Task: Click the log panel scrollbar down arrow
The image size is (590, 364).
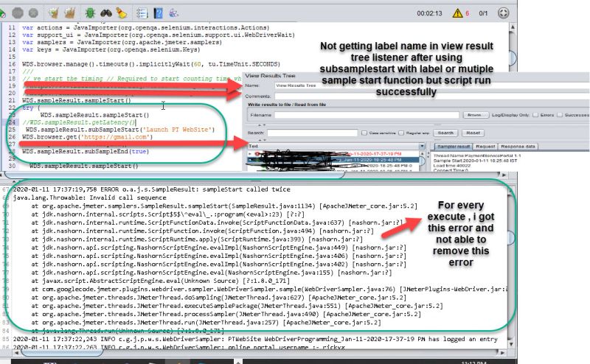Action: [x=511, y=343]
